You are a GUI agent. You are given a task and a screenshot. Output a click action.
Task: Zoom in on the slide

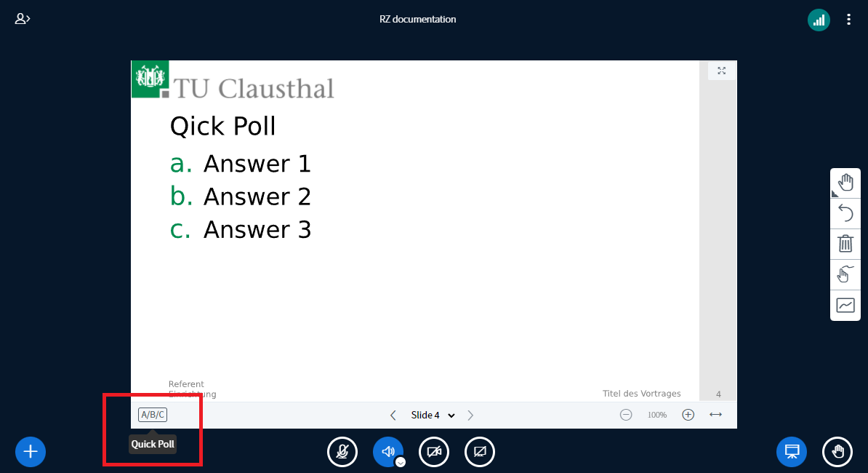pos(688,415)
